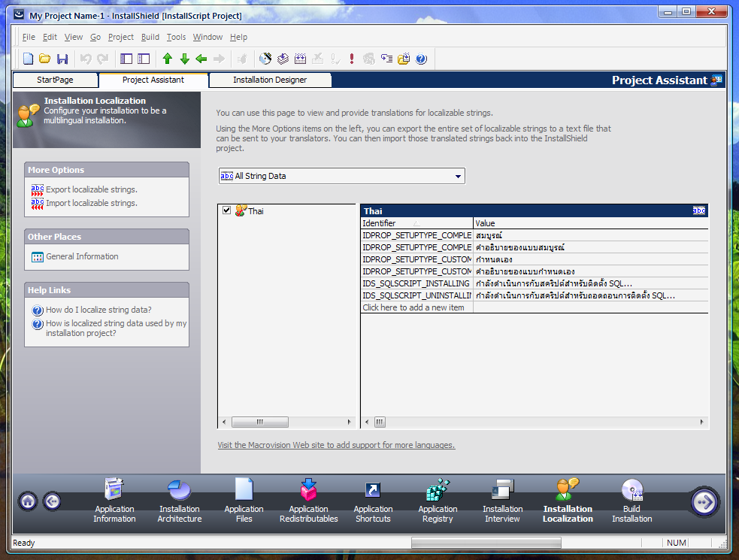Screen dimensions: 739x560
Task: Select the Build Installation step icon
Action: pos(631,490)
